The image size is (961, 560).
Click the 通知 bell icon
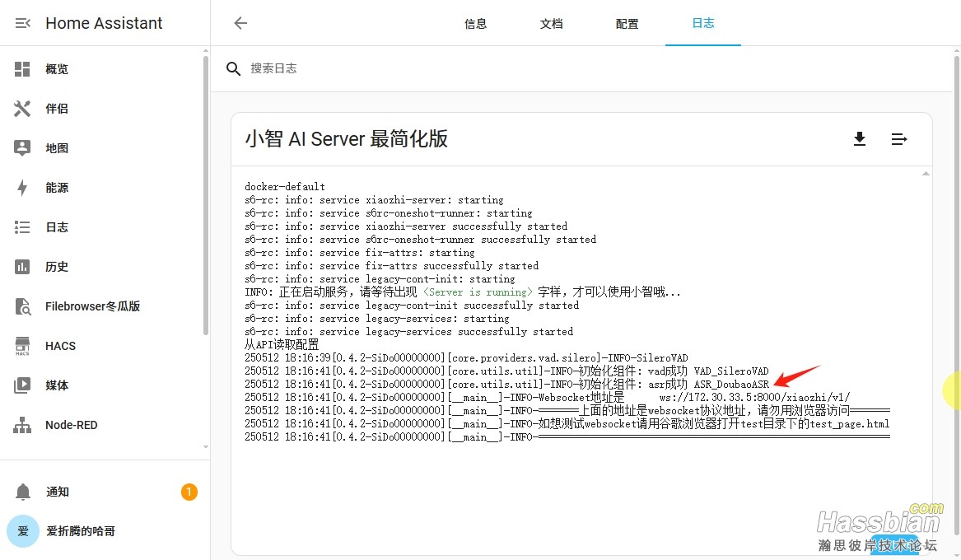[23, 492]
